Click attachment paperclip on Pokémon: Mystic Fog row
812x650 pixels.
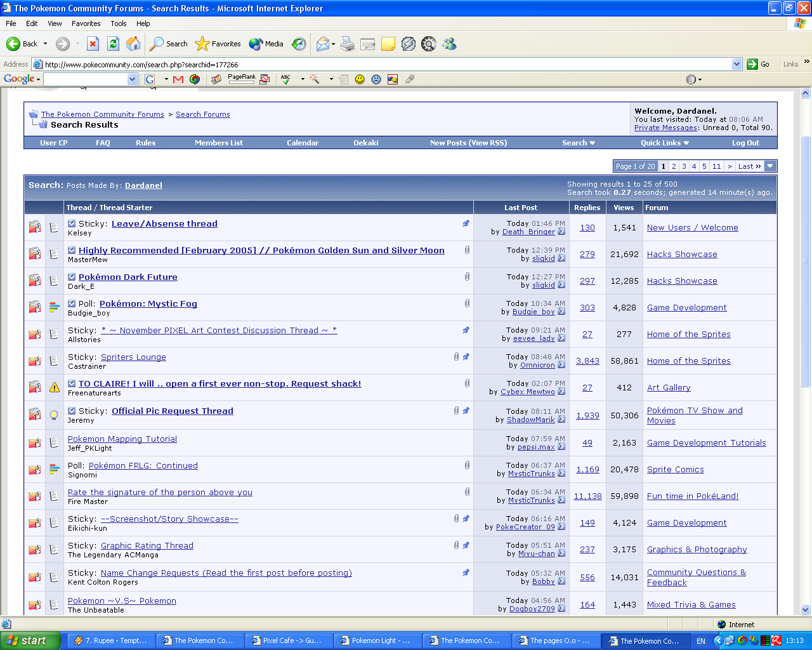coord(467,303)
